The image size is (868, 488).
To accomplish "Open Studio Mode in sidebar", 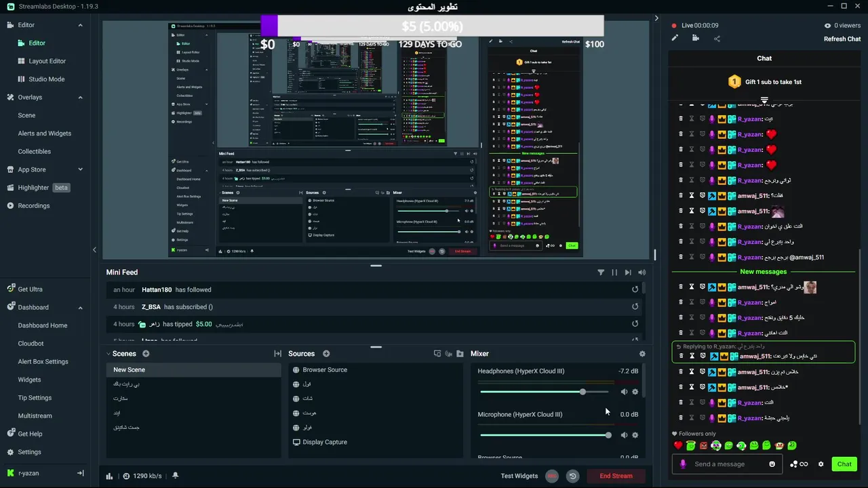I will (47, 79).
